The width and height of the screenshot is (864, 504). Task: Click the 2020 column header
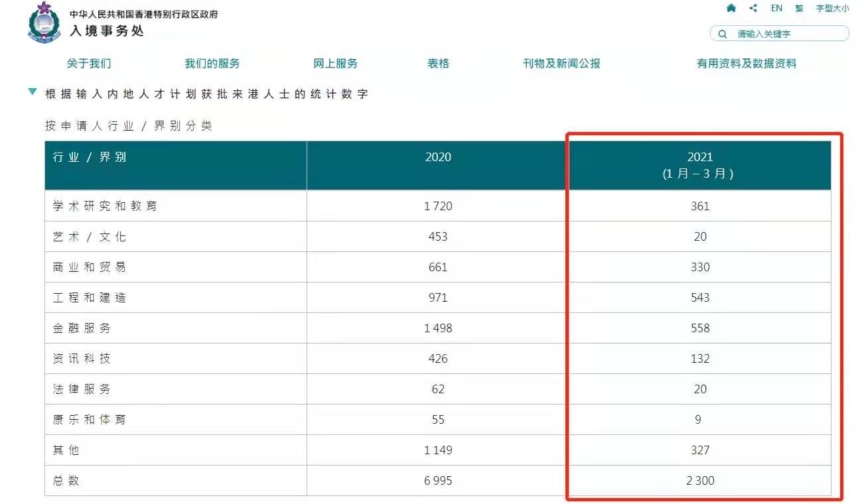[x=438, y=157]
